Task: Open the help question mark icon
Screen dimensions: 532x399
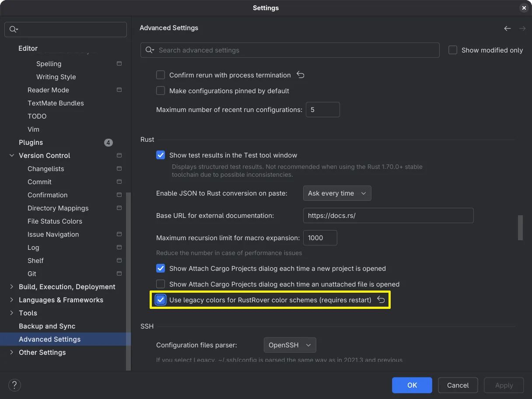Action: click(14, 385)
